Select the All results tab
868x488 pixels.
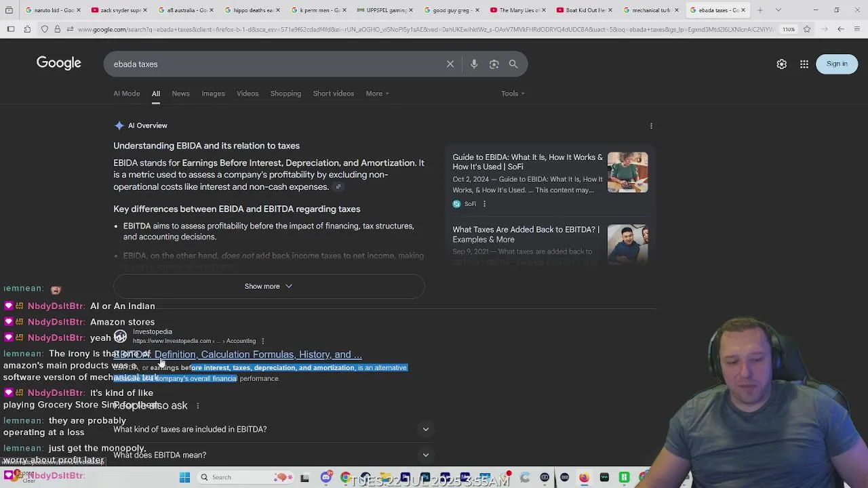pos(156,94)
